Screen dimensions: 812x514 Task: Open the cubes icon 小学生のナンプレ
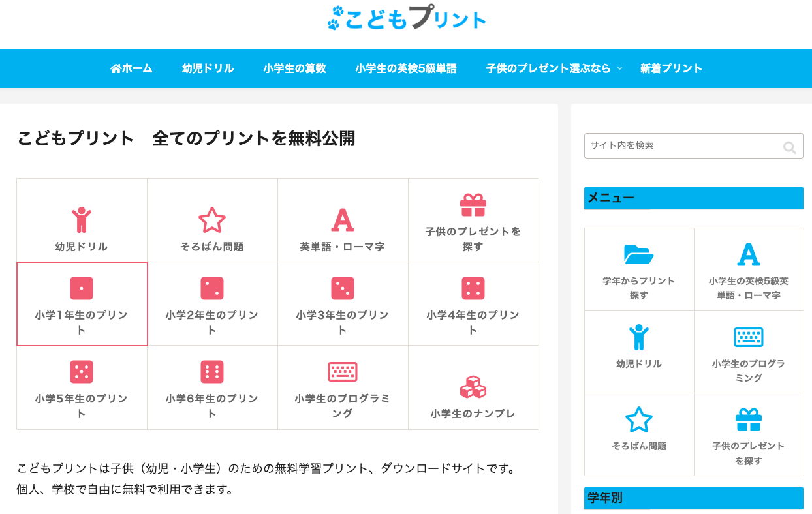click(473, 387)
